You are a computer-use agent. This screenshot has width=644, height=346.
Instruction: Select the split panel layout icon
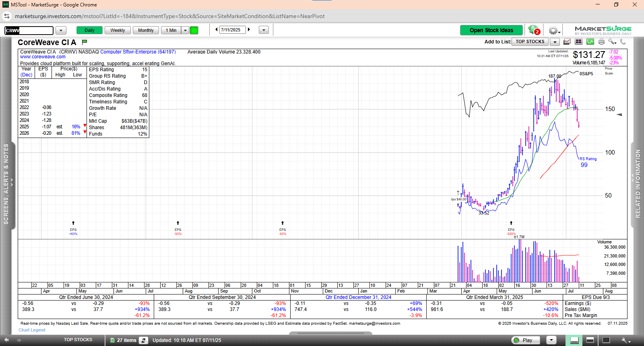590,340
